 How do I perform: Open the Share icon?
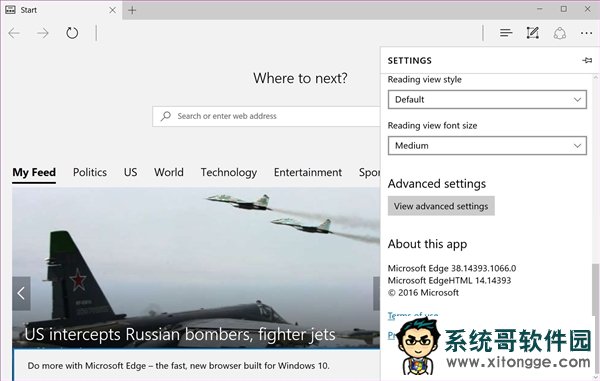(559, 33)
